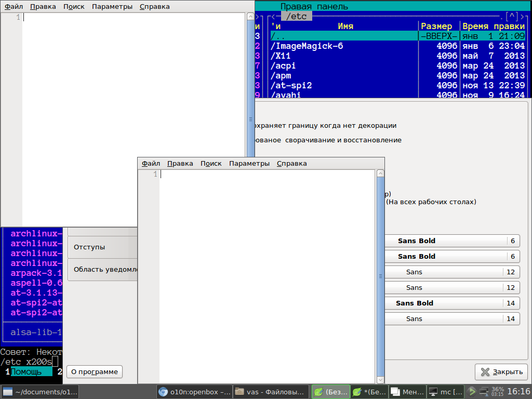Open Справка menu in the front editor
Screen dimensions: 532x399
pos(291,163)
